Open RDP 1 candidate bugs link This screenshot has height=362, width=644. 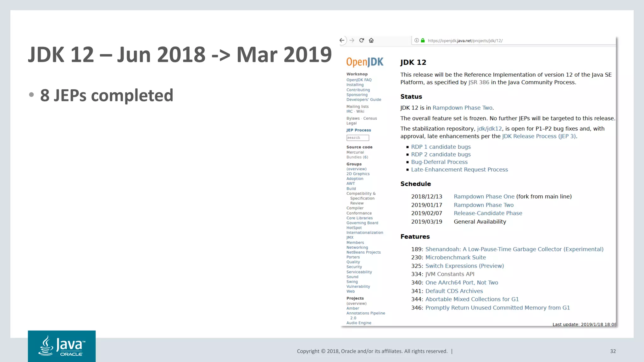[x=441, y=147]
